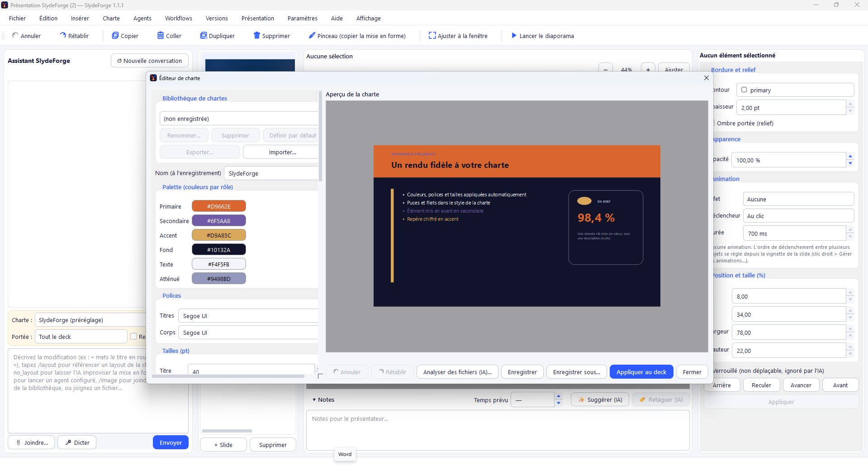This screenshot has width=868, height=466.
Task: Increase the Temps prévu stepper up arrow
Action: point(559,396)
